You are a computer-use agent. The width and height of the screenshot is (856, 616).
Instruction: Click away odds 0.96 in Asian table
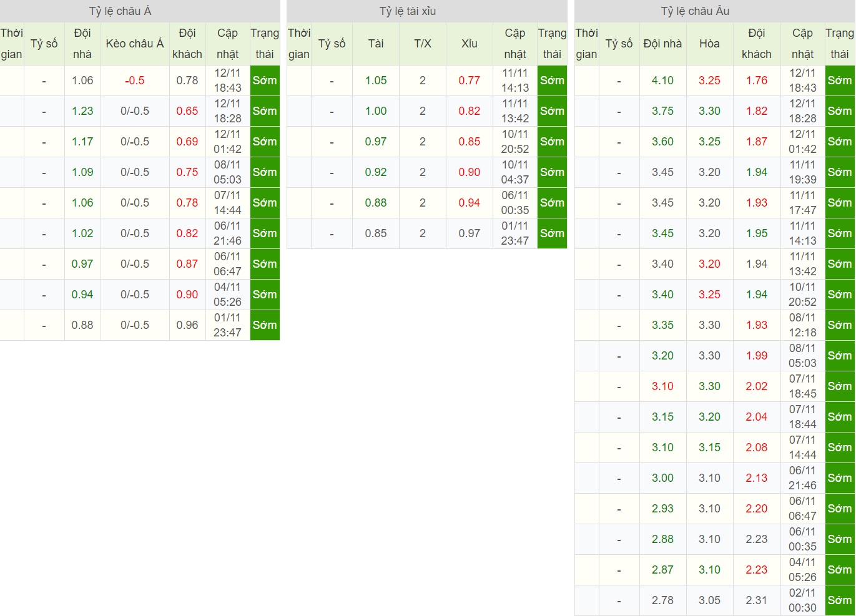pos(187,325)
